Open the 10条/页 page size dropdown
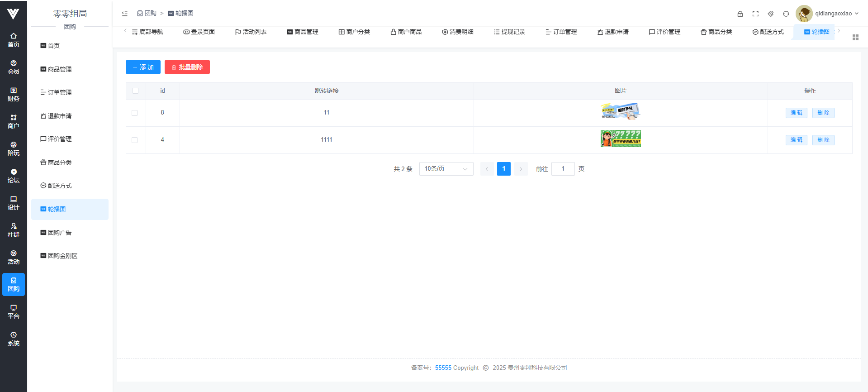868x392 pixels. pos(446,169)
